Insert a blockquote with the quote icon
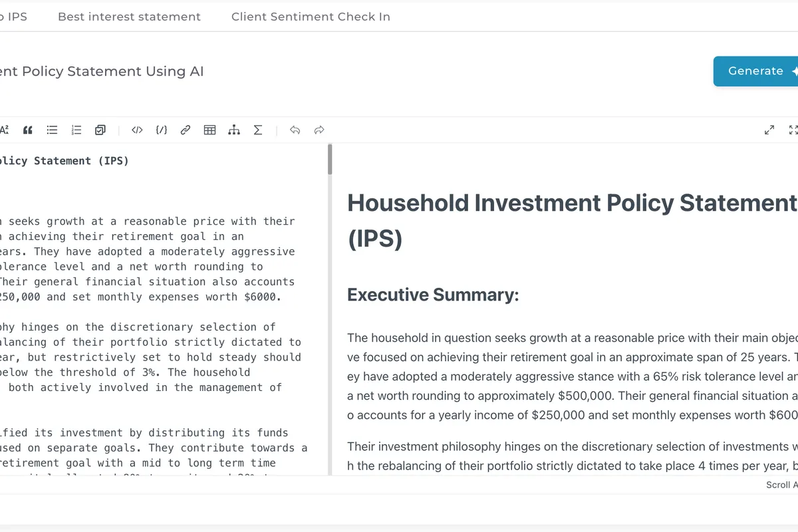This screenshot has width=798, height=532. pos(28,130)
